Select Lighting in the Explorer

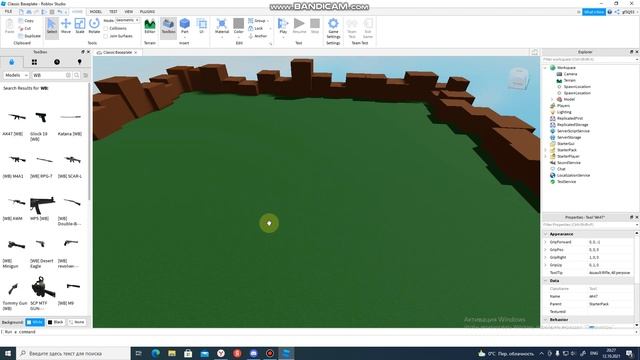point(564,112)
